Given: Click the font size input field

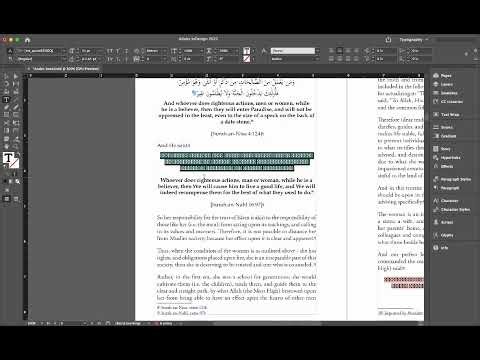Looking at the screenshot, I should 90,51.
